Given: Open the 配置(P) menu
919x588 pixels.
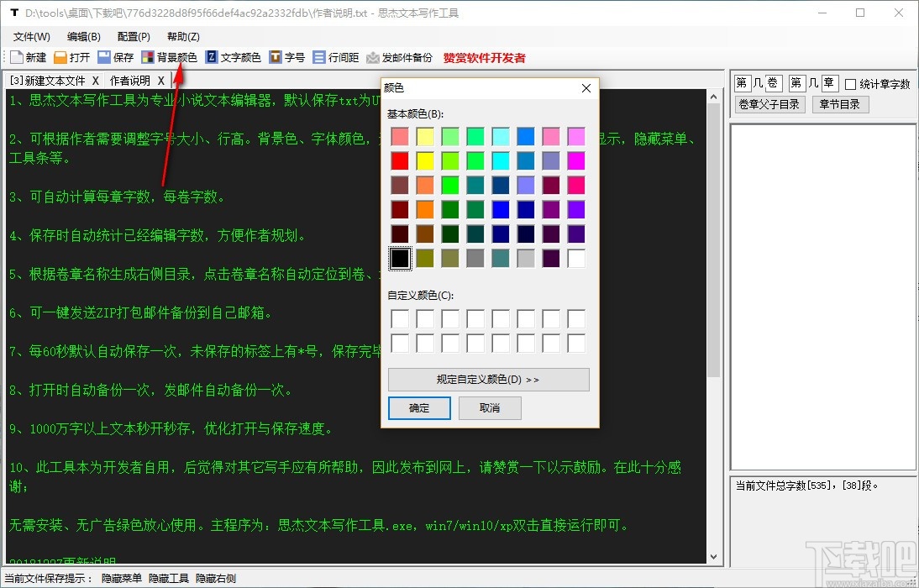Looking at the screenshot, I should coord(134,36).
